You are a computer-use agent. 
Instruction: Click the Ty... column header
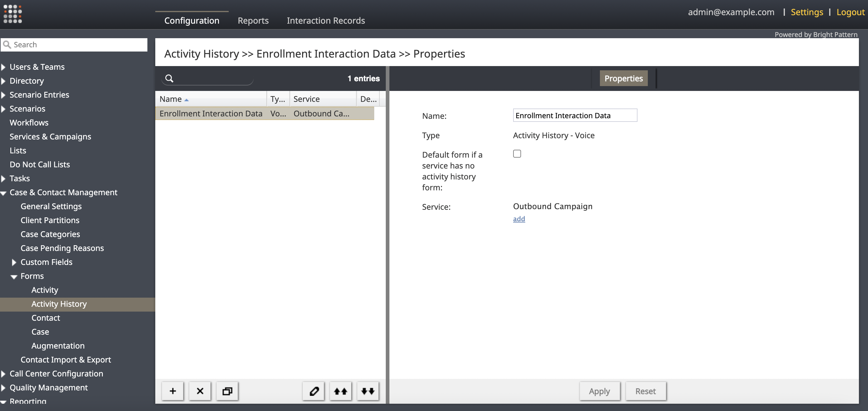[278, 99]
